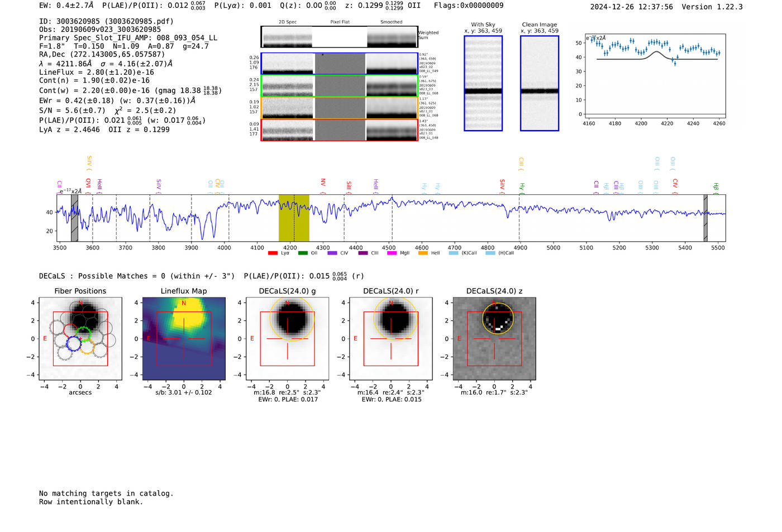Click the MgII magenta legend swatch
Viewport: 782px width, 532px height.
392,253
